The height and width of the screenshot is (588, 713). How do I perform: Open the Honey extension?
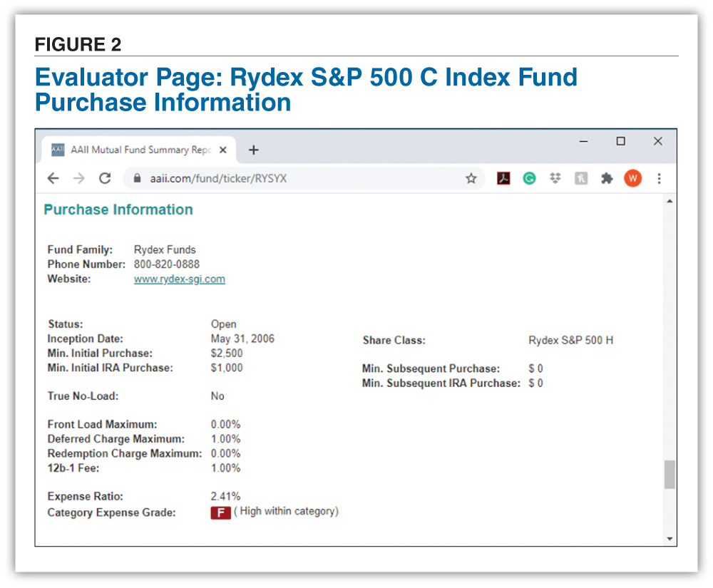(x=580, y=178)
